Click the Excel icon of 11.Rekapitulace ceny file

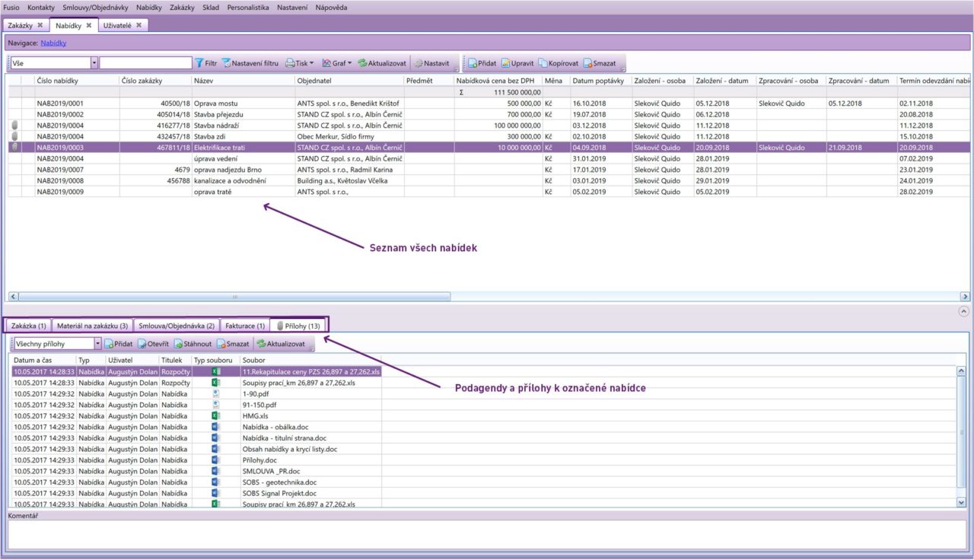tap(215, 371)
